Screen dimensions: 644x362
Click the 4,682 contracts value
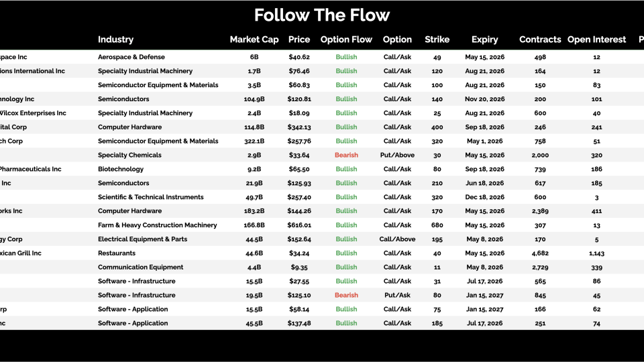[x=540, y=253]
